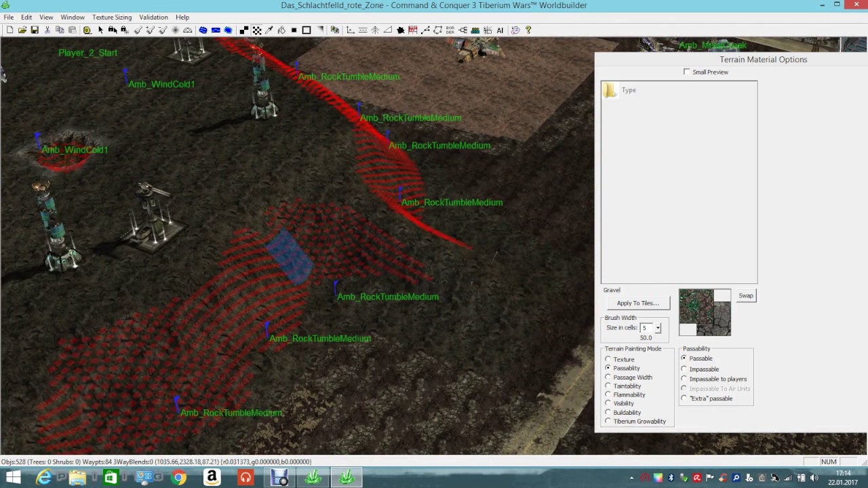Viewport: 868px width, 488px height.
Task: Open the View menu
Action: click(x=46, y=17)
